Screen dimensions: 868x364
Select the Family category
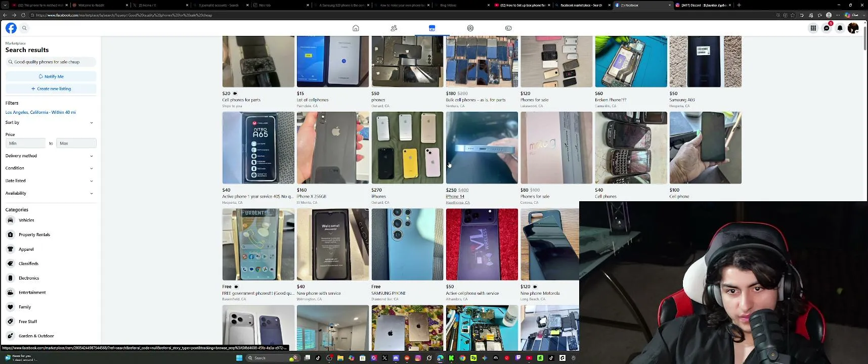pyautogui.click(x=51, y=307)
